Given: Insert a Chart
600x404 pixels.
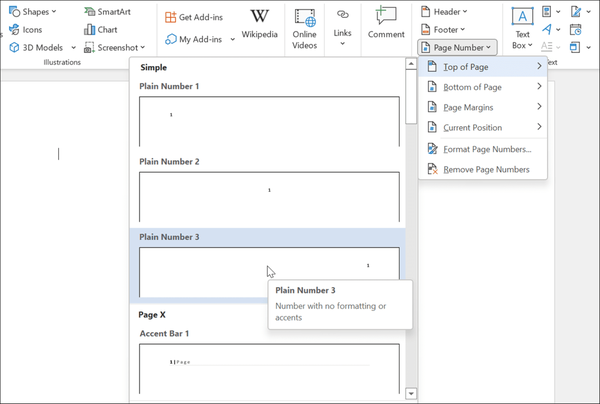Looking at the screenshot, I should (x=101, y=29).
